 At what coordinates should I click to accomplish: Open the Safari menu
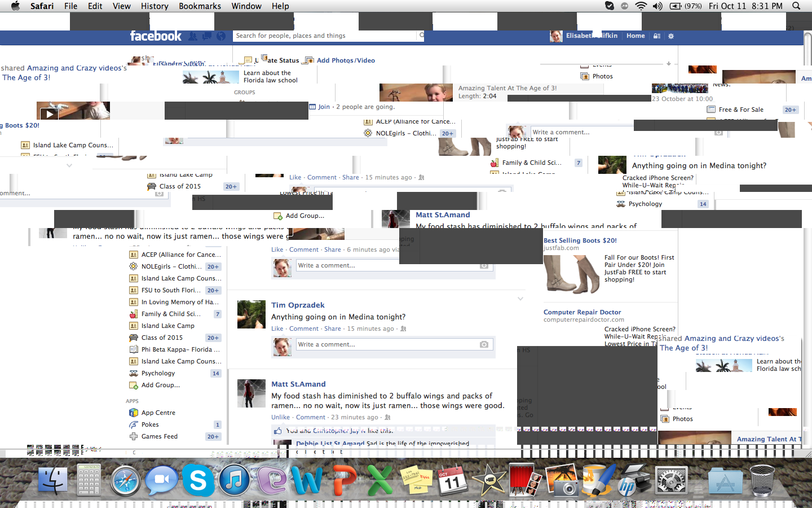tap(42, 6)
